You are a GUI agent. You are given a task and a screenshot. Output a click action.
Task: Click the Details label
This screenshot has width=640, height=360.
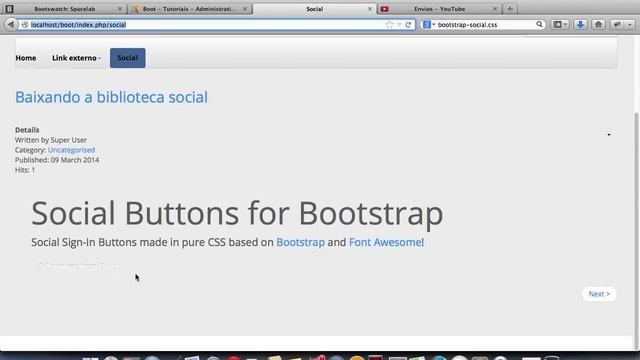[x=27, y=130]
